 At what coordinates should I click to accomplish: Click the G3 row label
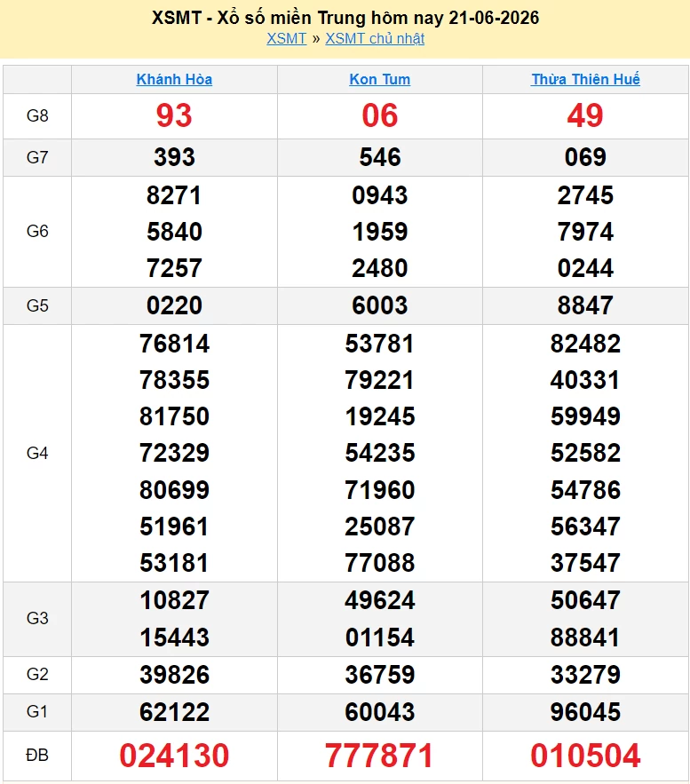click(x=37, y=619)
